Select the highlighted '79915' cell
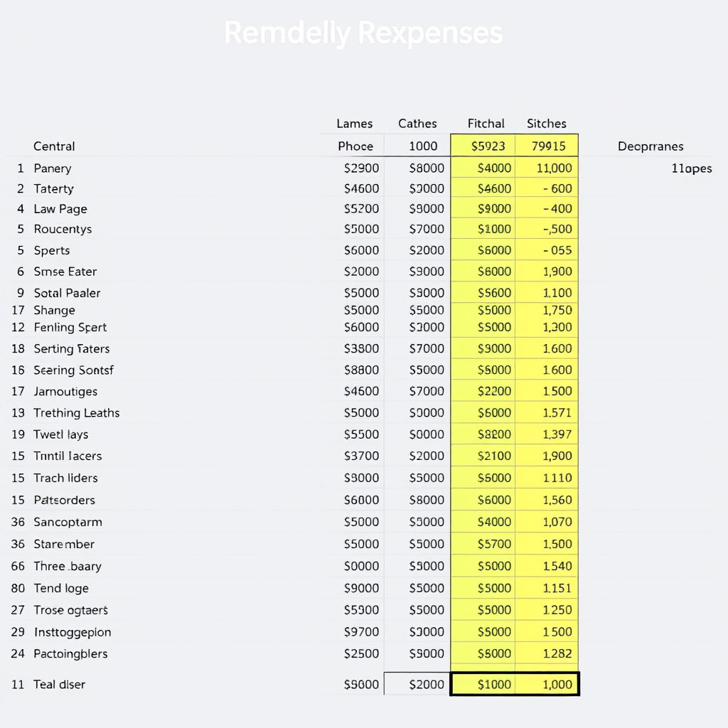 [547, 146]
